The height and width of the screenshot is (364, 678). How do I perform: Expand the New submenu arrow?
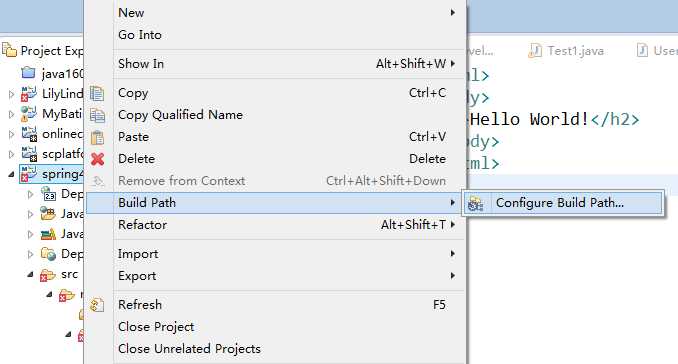(453, 13)
